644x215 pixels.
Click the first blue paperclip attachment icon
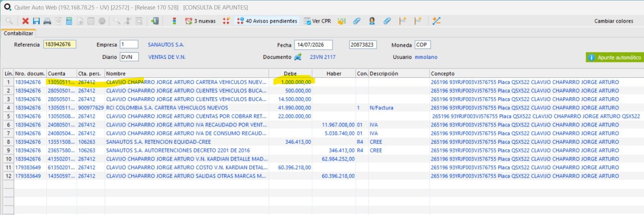[x=357, y=21]
